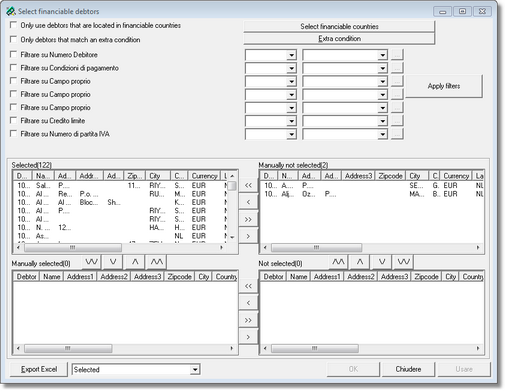The image size is (505, 391).
Task: Move all down button beside Manually selected
Action: coord(91,262)
